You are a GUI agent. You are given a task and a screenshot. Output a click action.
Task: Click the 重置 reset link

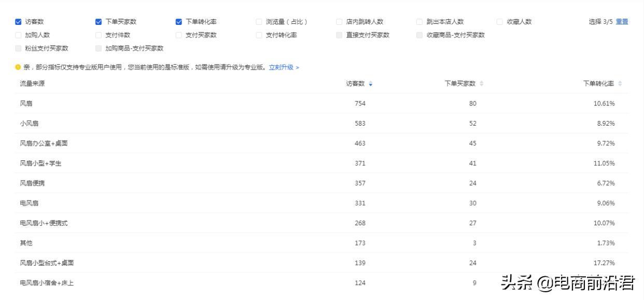pos(622,22)
